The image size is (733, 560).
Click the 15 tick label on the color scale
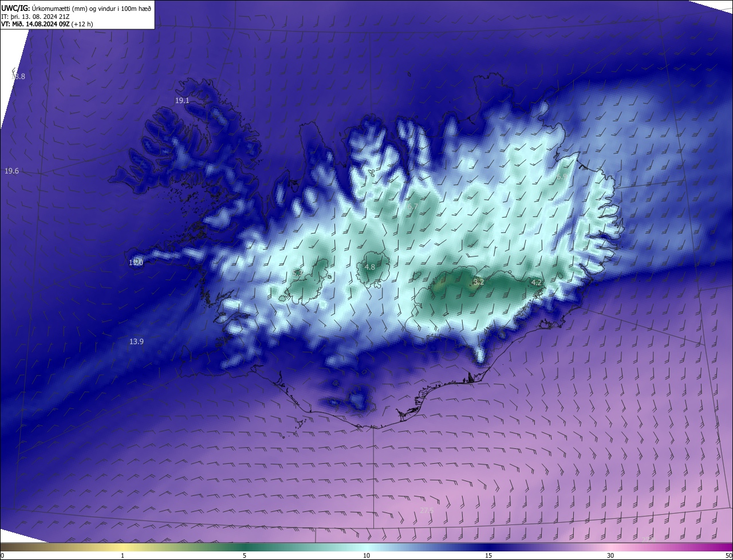pyautogui.click(x=488, y=555)
